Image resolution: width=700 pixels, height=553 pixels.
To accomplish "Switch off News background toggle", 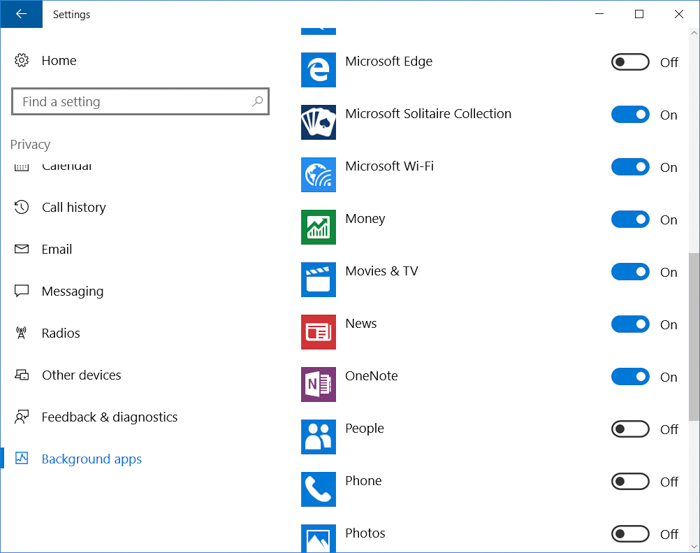I will (630, 325).
